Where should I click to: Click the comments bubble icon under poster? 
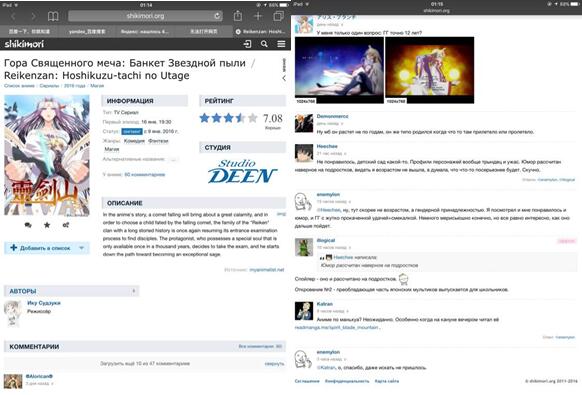point(28,225)
